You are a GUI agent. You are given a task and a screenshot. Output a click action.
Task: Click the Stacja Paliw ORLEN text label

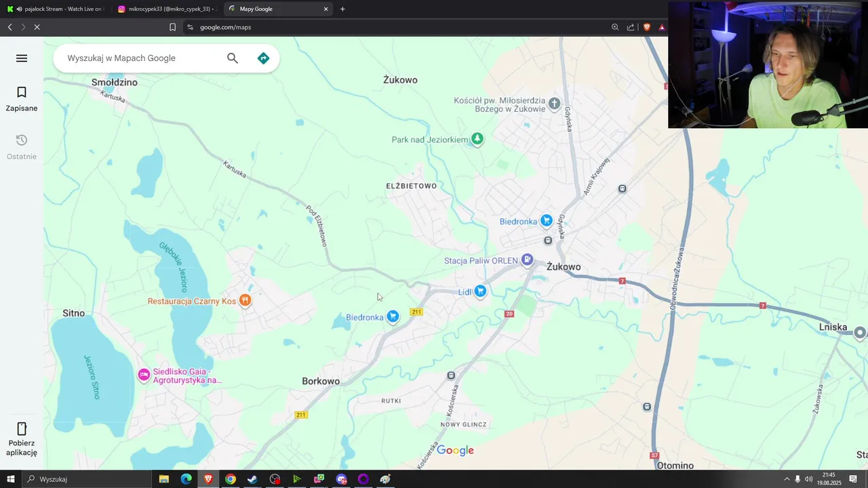click(481, 261)
